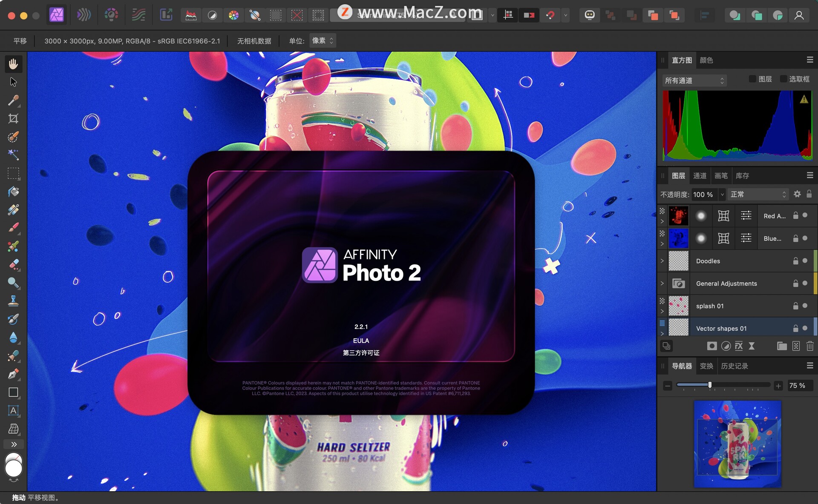Toggle visibility of splash 01 layer
This screenshot has width=818, height=504.
[805, 306]
